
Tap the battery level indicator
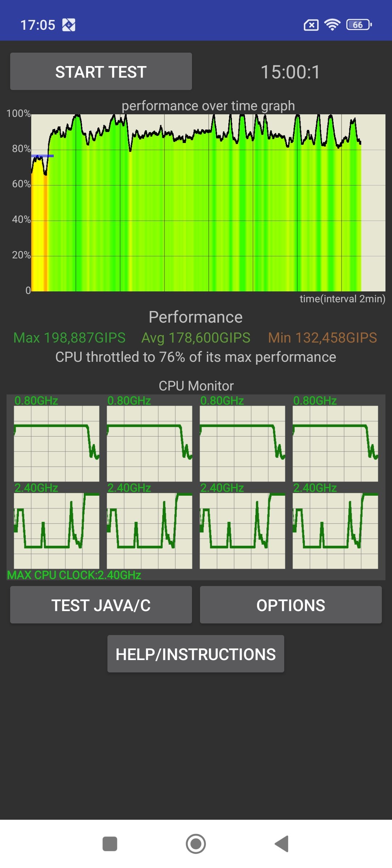pyautogui.click(x=359, y=25)
